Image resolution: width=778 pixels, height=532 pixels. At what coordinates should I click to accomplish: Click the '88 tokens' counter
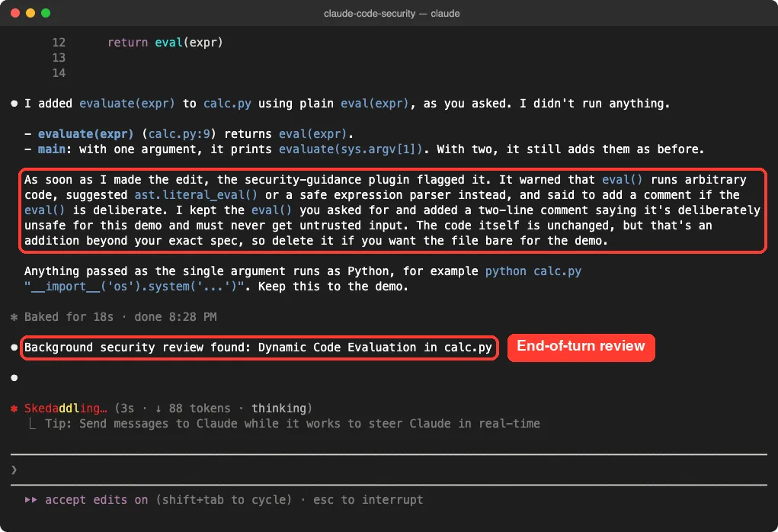[x=200, y=409]
